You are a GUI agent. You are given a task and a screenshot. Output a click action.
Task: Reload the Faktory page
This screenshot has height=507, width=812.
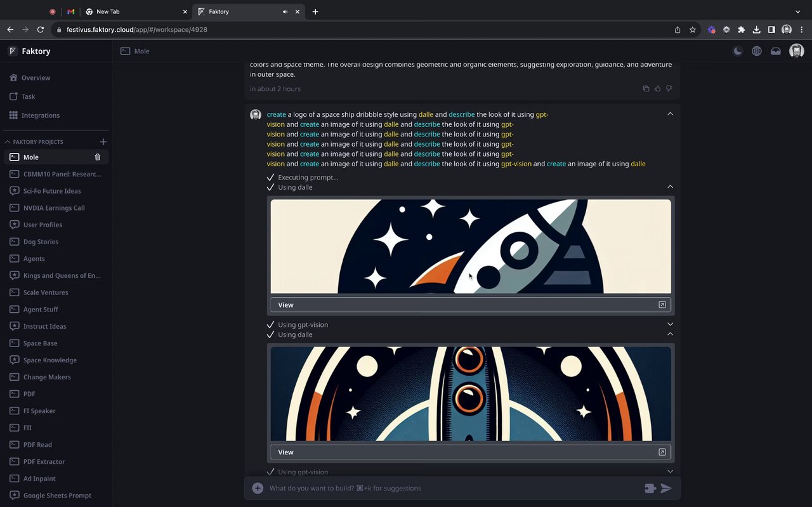click(41, 30)
